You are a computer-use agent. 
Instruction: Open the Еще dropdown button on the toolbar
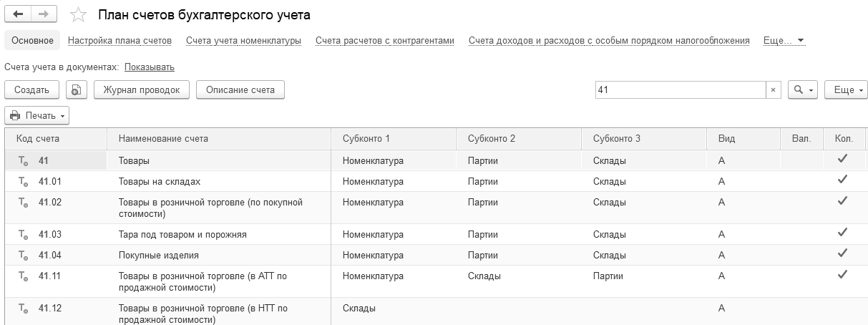[845, 90]
